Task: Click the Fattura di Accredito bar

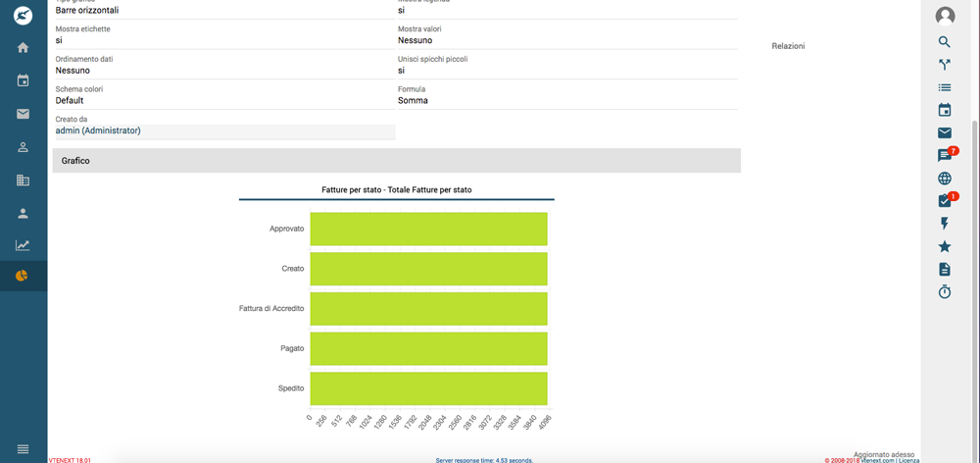Action: 429,309
